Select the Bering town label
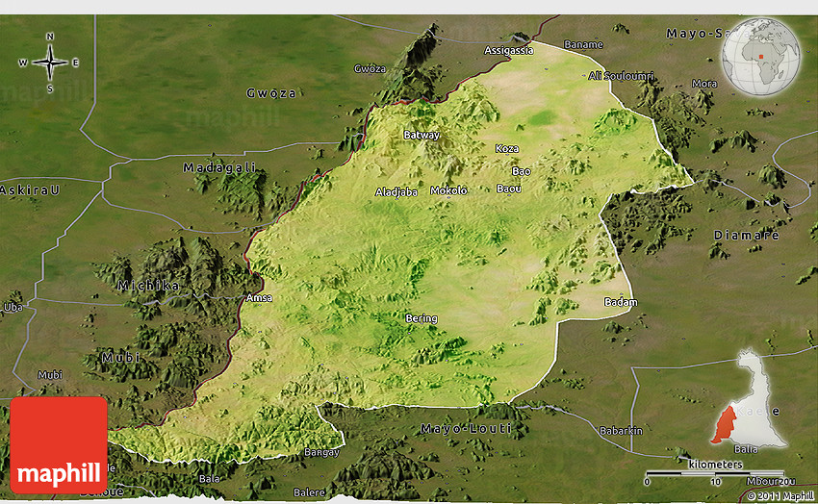818x504 pixels. (422, 318)
